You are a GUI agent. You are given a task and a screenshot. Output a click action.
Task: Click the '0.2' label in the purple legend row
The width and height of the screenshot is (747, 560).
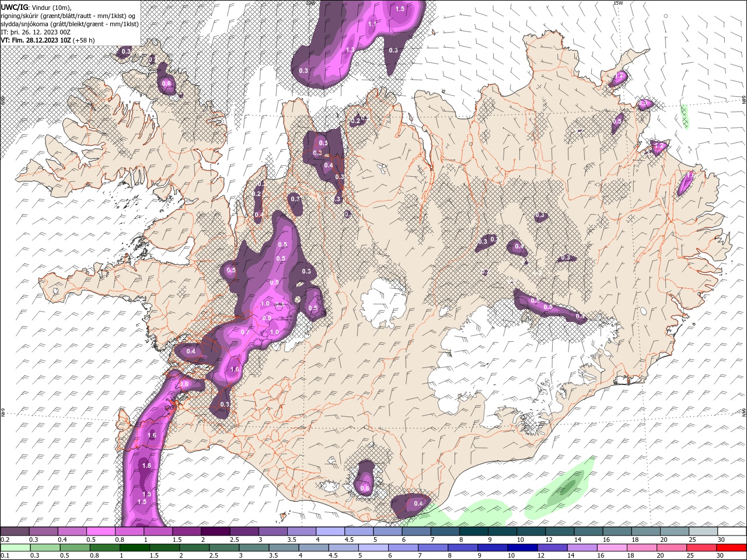(5, 540)
